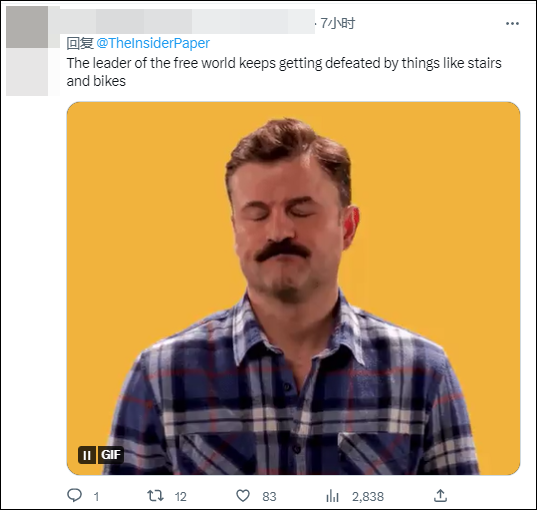537x510 pixels.
Task: Open the three-dot more options menu
Action: pyautogui.click(x=512, y=23)
